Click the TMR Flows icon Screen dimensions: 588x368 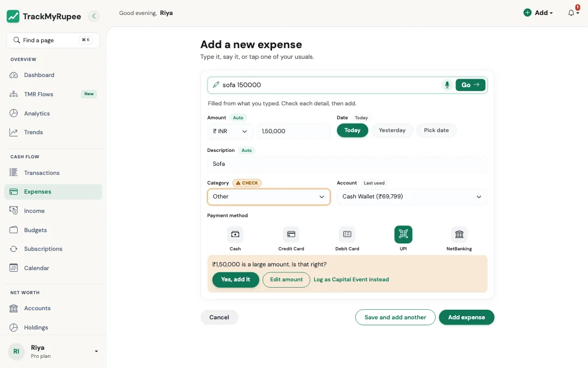point(13,94)
